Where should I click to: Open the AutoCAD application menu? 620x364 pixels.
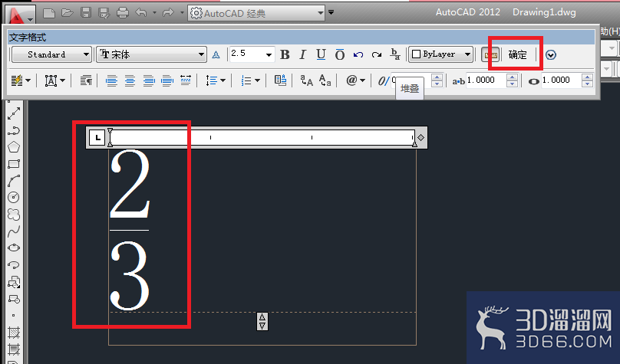pyautogui.click(x=21, y=15)
